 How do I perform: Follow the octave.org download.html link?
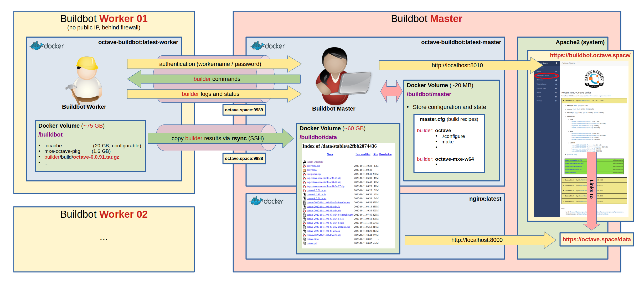point(598,96)
